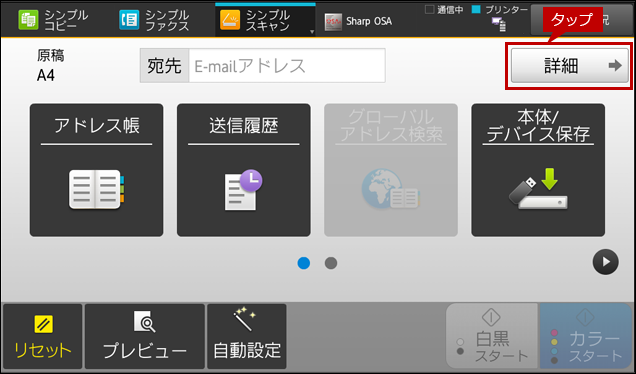636x374 pixels.
Task: Tap the プリンター status network icon
Action: click(x=499, y=24)
